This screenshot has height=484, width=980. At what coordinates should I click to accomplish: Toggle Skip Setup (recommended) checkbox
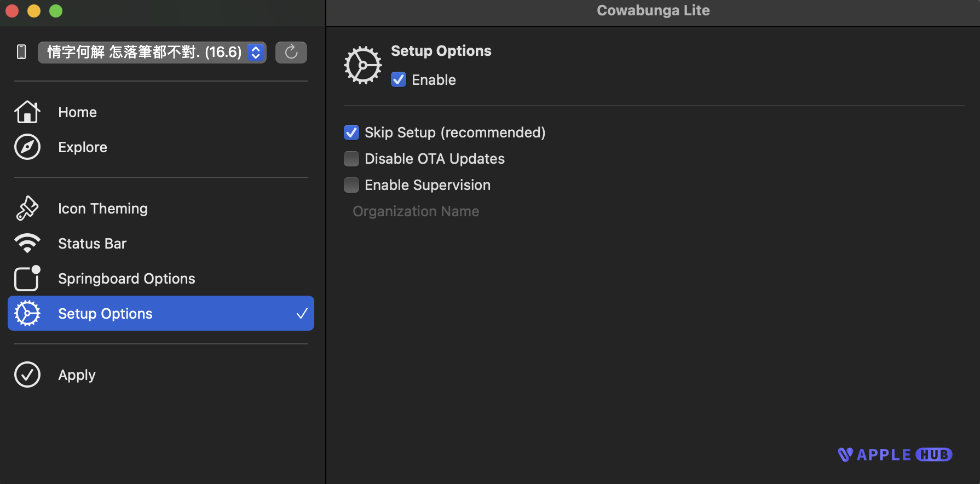[351, 132]
